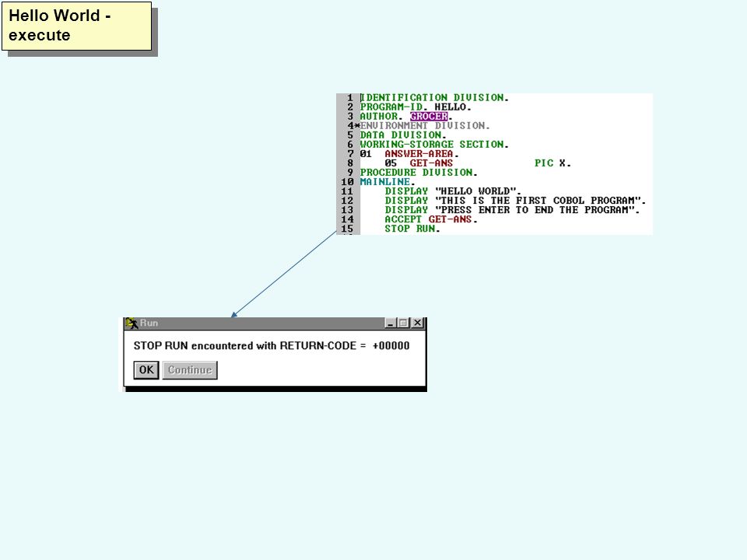Click line number 15 in gutter
The image size is (747, 560).
pyautogui.click(x=347, y=229)
